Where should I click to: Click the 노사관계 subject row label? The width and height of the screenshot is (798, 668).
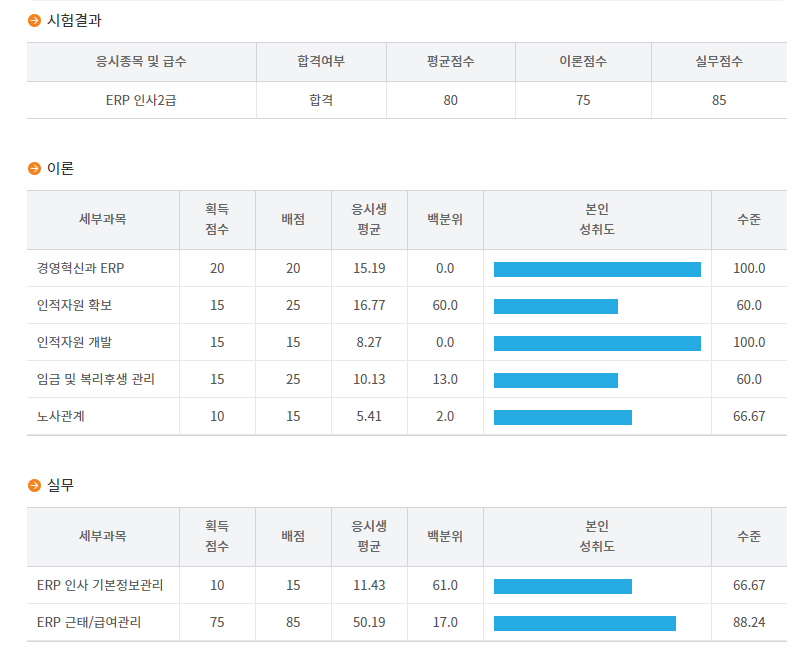click(x=61, y=416)
